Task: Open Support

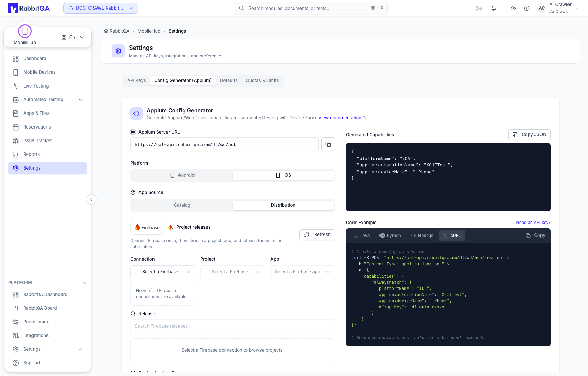Action: click(48, 363)
